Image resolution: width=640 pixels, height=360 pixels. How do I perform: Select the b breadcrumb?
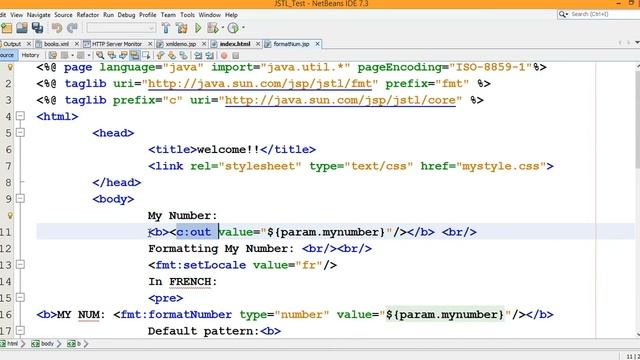[74, 344]
